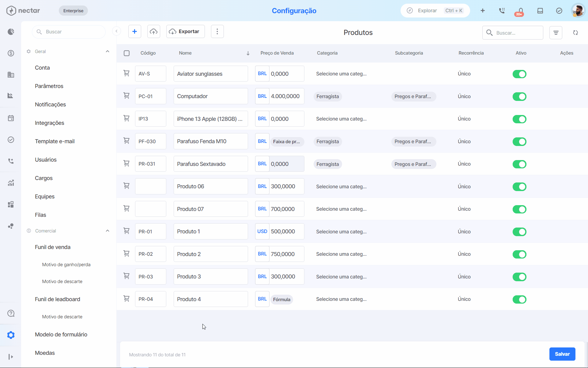
Task: Open the user profile avatar
Action: (x=578, y=11)
